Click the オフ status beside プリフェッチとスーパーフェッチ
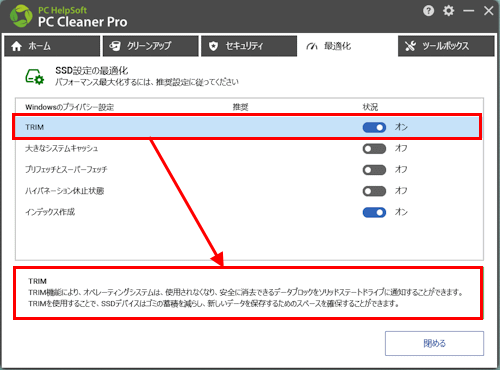500x370 pixels. (401, 170)
